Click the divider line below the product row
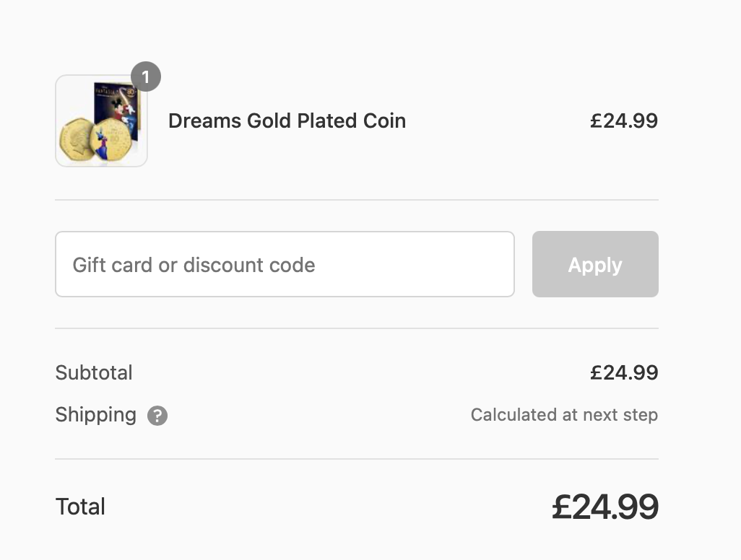741x560 pixels. (x=357, y=200)
